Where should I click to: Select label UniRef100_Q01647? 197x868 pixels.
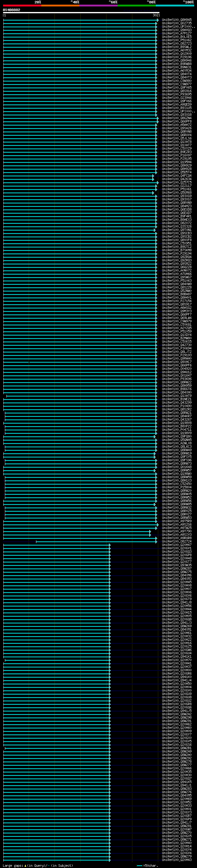[177, 375]
